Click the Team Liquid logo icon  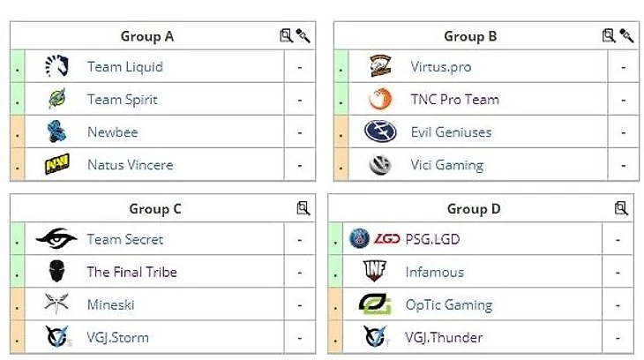57,66
